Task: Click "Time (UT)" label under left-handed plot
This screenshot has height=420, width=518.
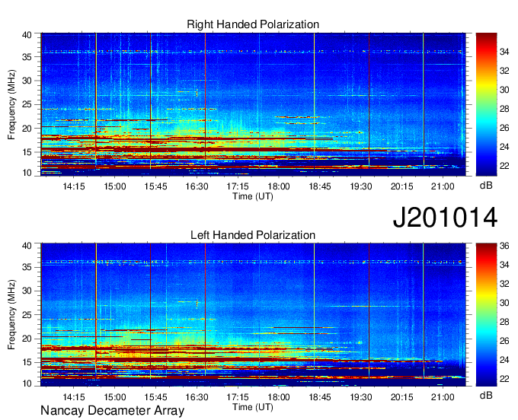Action: [x=253, y=407]
